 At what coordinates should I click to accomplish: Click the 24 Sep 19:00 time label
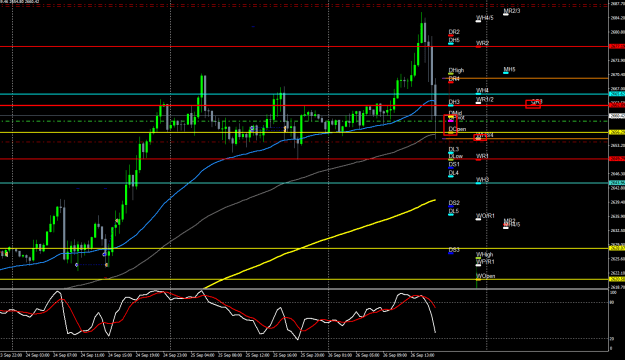tap(148, 355)
